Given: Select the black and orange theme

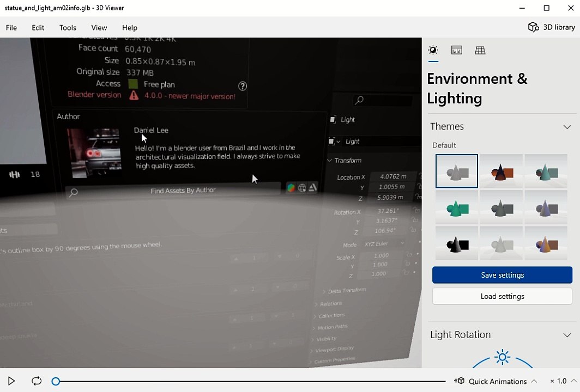Looking at the screenshot, I should [501, 171].
